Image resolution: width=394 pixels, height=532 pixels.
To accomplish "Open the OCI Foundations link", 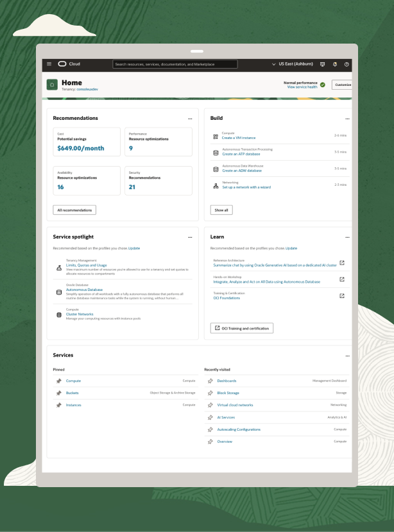I will click(x=227, y=298).
